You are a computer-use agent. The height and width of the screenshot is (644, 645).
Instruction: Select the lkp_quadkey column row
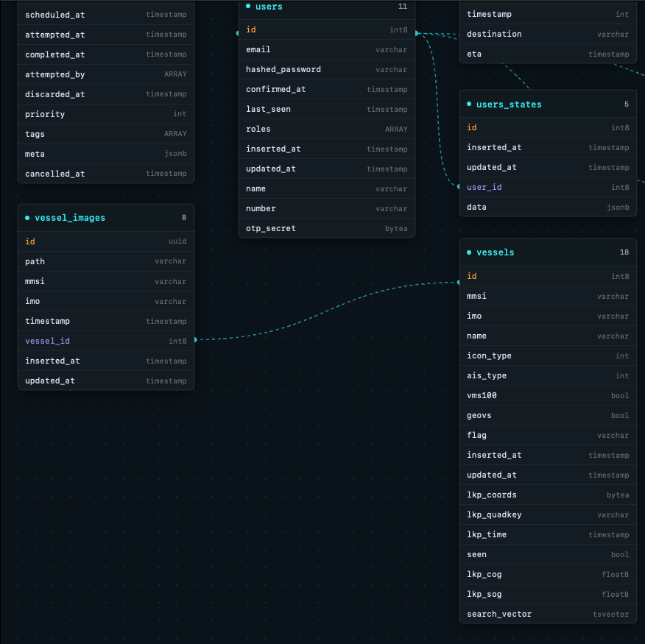point(548,515)
